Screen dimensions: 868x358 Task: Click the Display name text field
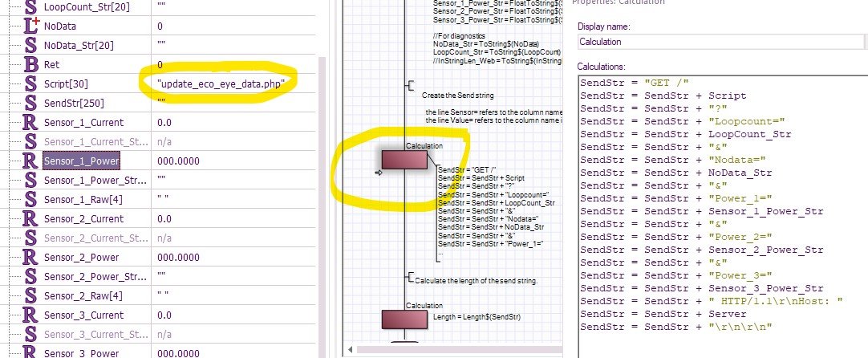tap(720, 42)
